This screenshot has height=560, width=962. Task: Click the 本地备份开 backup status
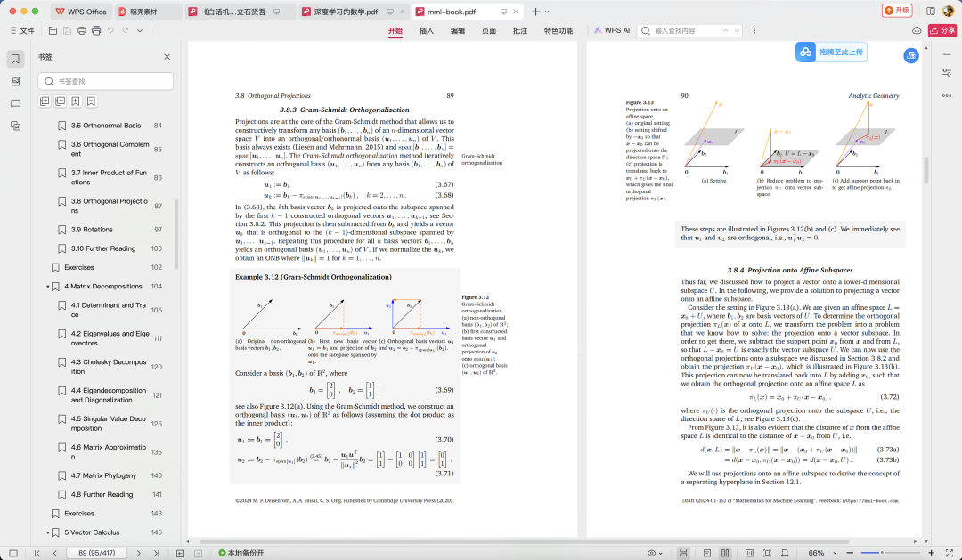[x=241, y=553]
